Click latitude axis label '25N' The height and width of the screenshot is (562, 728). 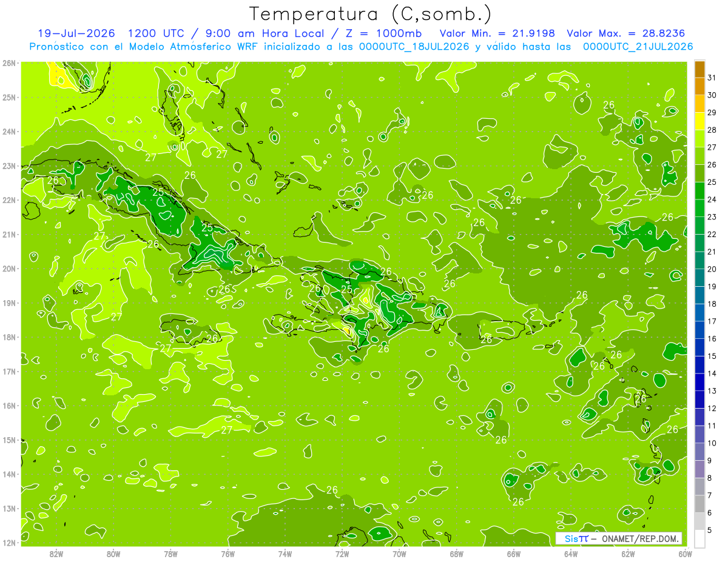tap(10, 97)
